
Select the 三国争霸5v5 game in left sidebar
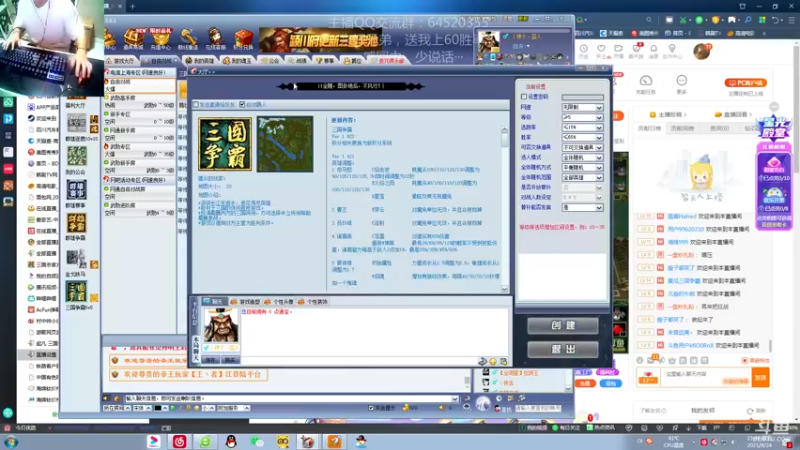[77, 294]
